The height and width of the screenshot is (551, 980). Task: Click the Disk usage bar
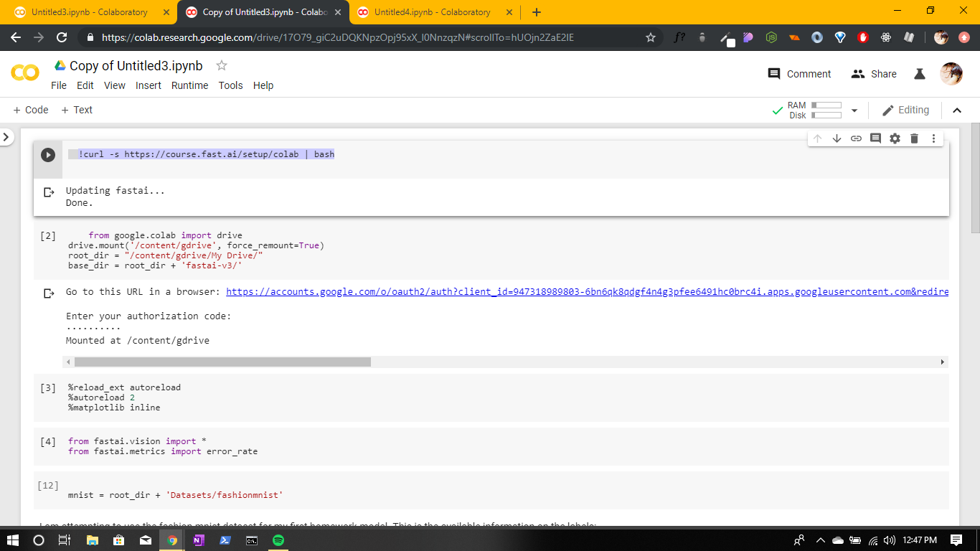826,116
